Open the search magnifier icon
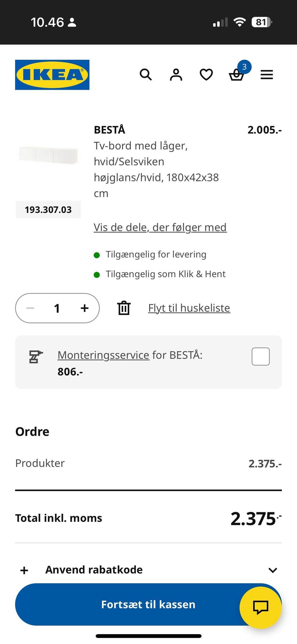This screenshot has height=644, width=297. pos(146,75)
